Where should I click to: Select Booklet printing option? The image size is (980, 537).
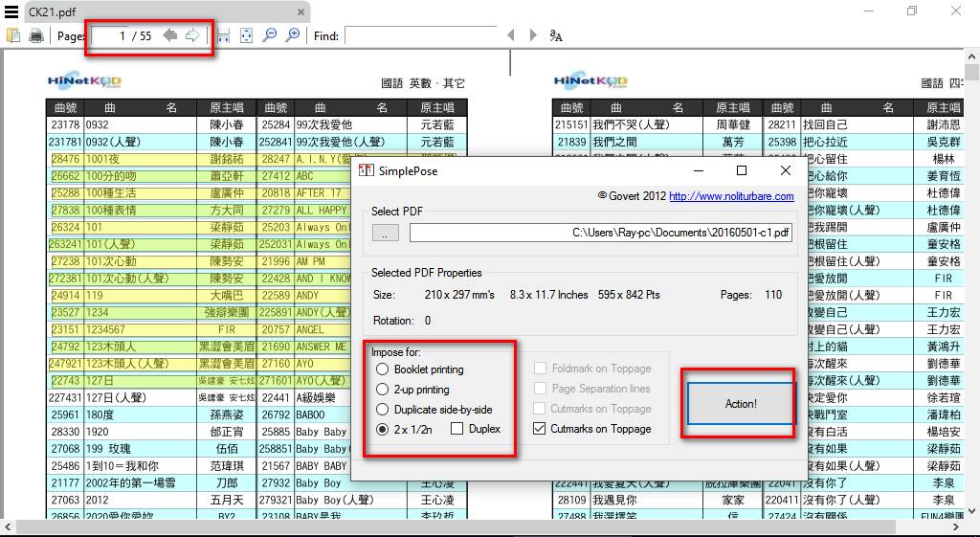pyautogui.click(x=420, y=369)
